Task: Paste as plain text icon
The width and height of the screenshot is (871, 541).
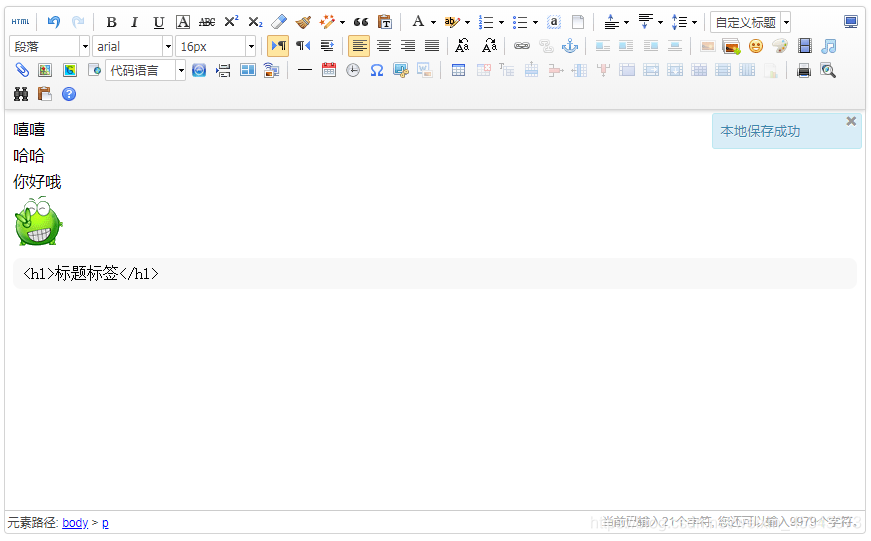Action: [384, 22]
